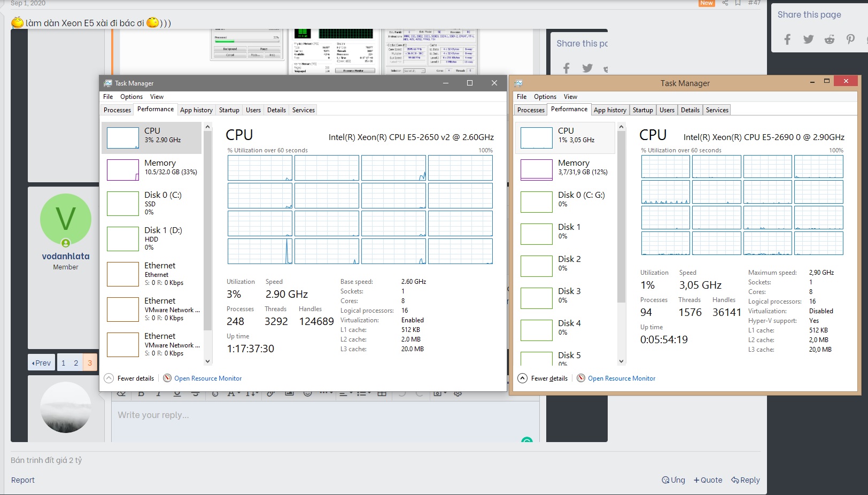Click the scroll-up arrow of the E5-2650 sidebar
This screenshot has height=495, width=868.
[x=208, y=127]
